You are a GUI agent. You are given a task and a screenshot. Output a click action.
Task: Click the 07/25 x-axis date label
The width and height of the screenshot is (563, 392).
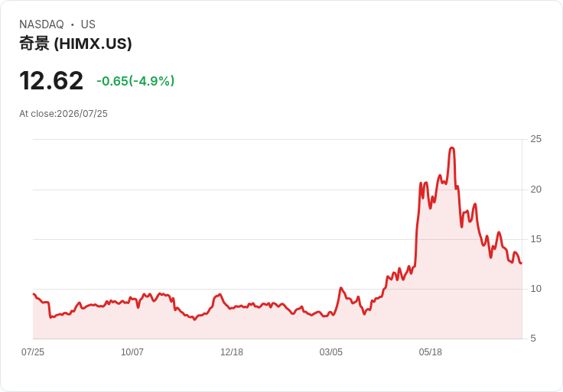click(33, 352)
